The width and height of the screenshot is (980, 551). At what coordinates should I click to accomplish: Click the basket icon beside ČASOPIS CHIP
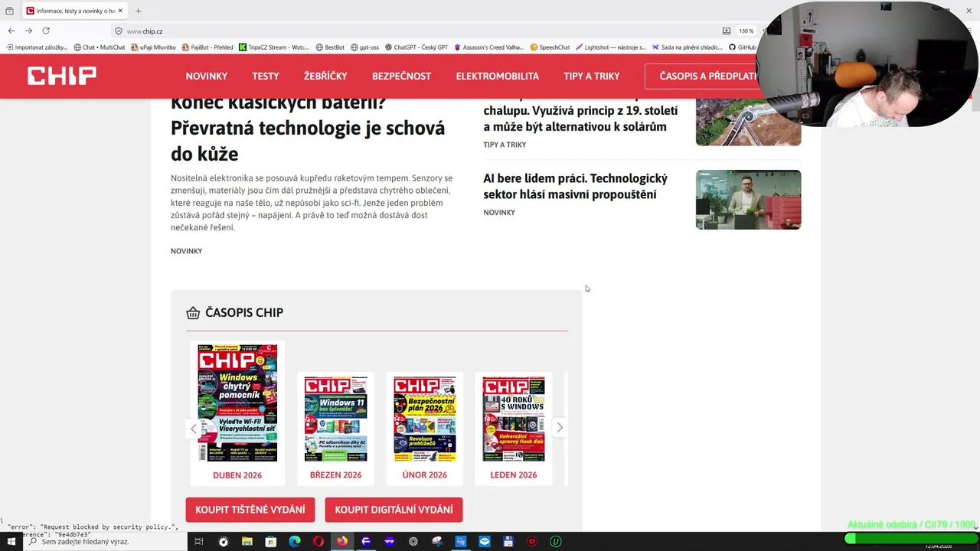pos(193,312)
